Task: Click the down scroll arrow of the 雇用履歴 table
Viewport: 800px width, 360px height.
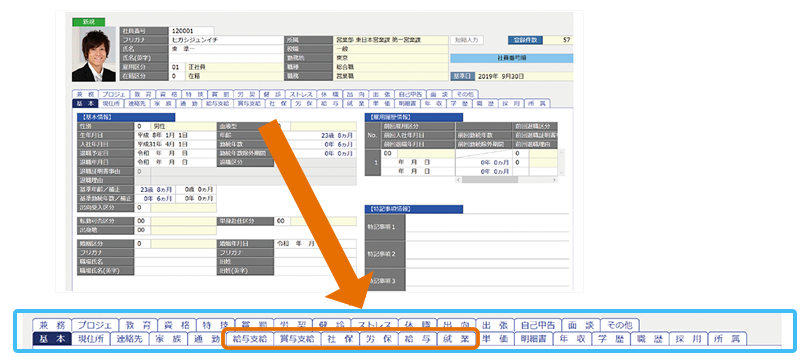Action: pyautogui.click(x=562, y=173)
